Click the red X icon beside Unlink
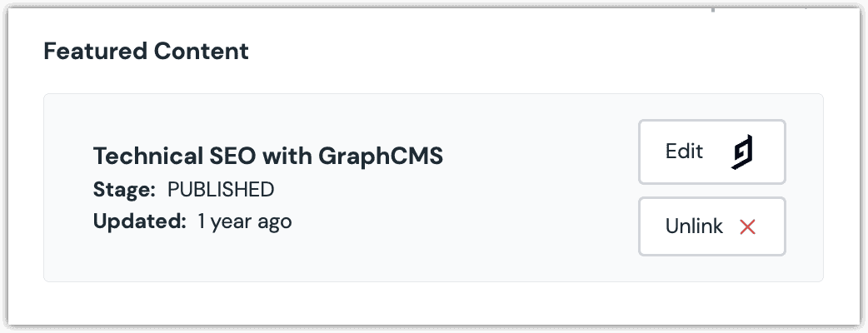The height and width of the screenshot is (333, 868). [x=747, y=226]
